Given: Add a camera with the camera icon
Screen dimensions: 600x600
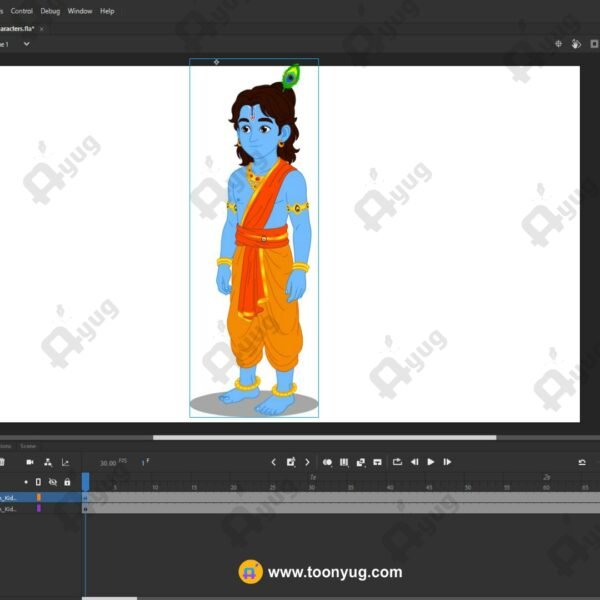Looking at the screenshot, I should 30,462.
